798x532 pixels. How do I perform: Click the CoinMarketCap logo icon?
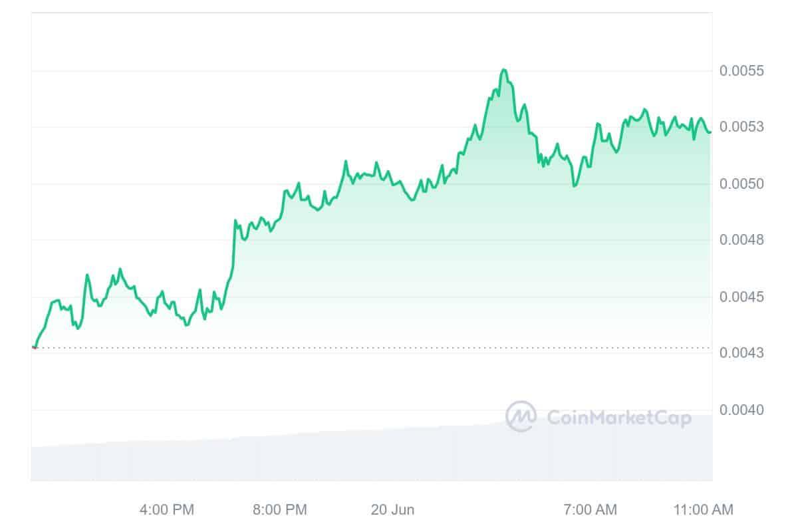point(521,416)
